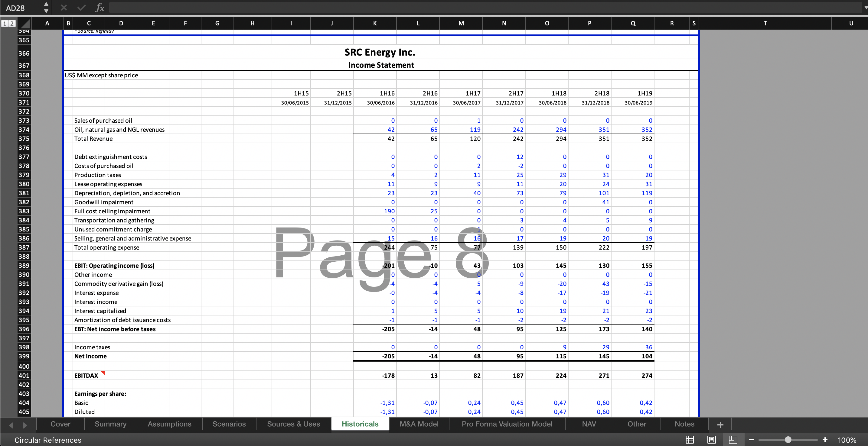868x446 pixels.
Task: Open the Scenarios sheet tab
Action: 229,424
